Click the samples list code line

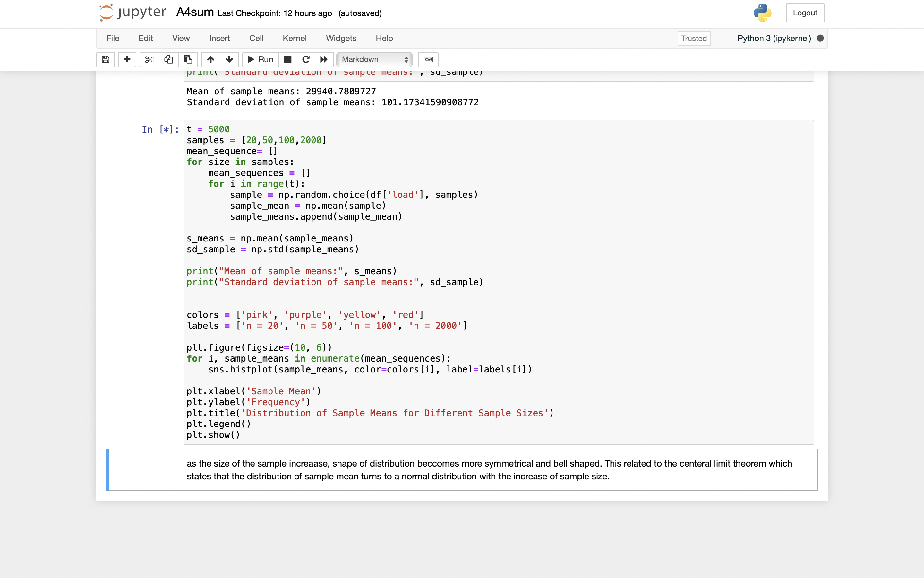pyautogui.click(x=256, y=140)
